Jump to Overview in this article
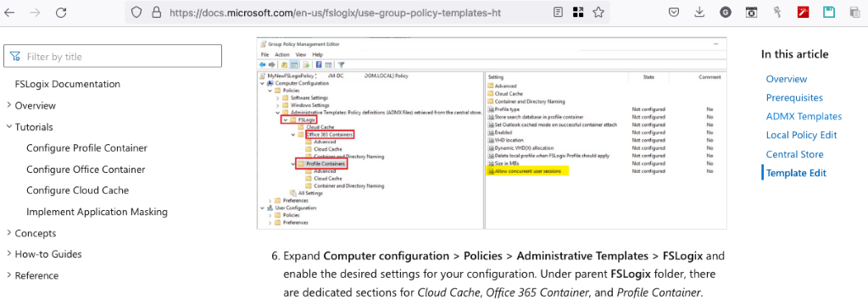The height and width of the screenshot is (305, 868). click(x=787, y=79)
